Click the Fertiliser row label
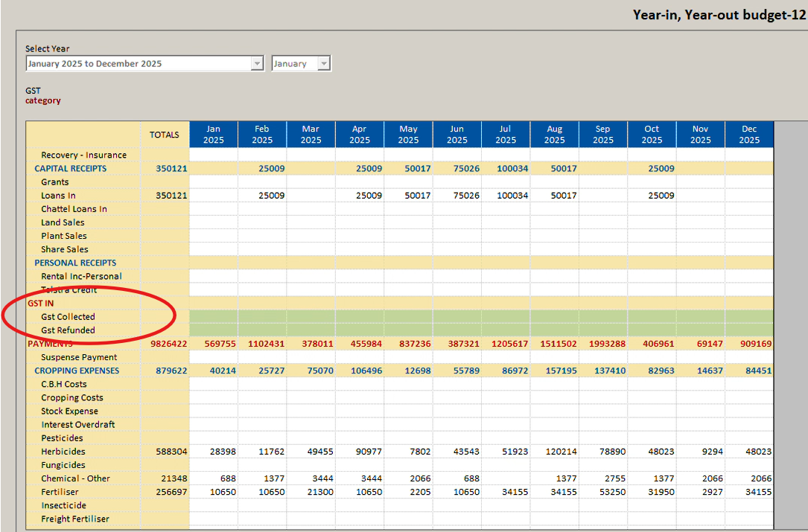 (x=60, y=492)
